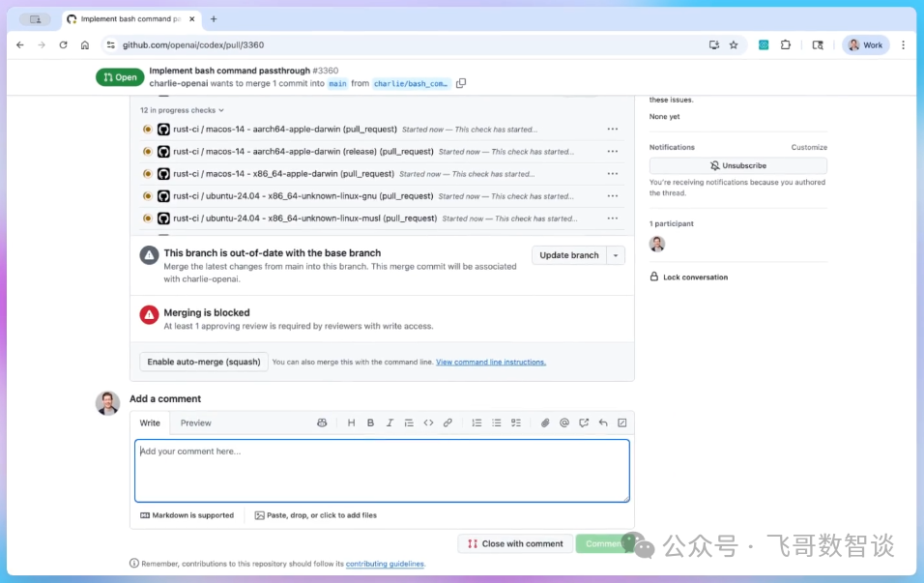Switch to Write tab
The height and width of the screenshot is (583, 924).
click(150, 423)
